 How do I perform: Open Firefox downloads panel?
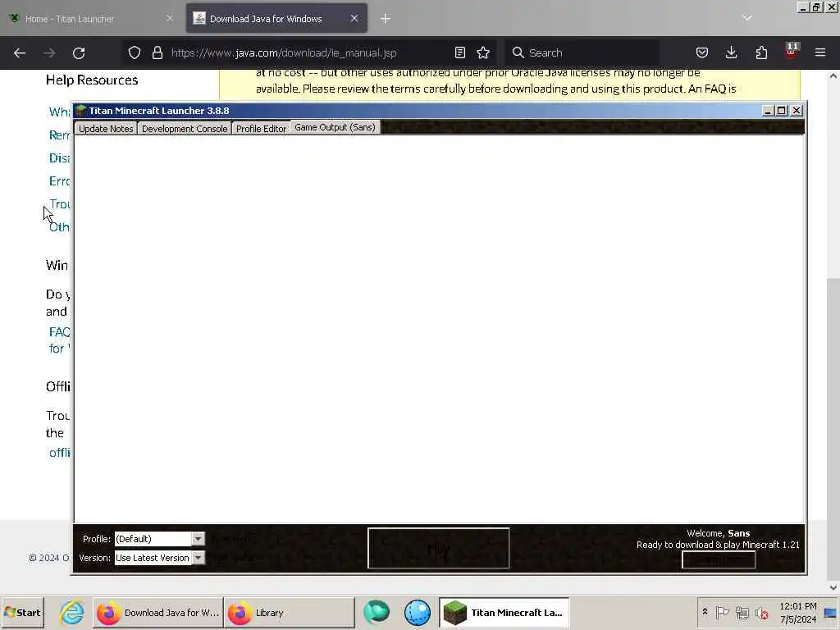[731, 52]
